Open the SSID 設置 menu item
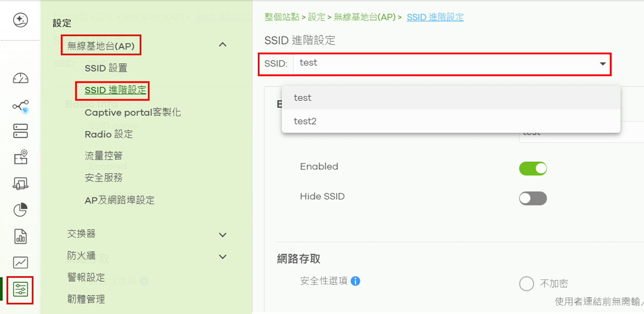This screenshot has height=314, width=644. (106, 68)
